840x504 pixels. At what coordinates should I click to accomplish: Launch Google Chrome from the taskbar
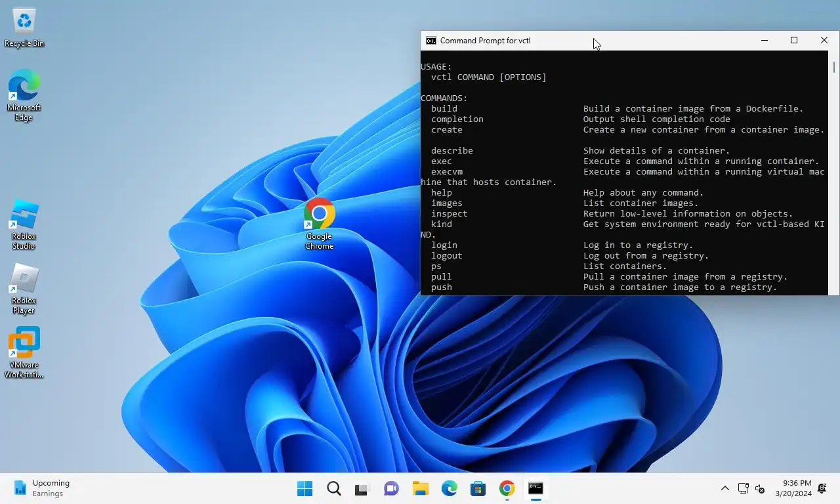click(x=507, y=488)
